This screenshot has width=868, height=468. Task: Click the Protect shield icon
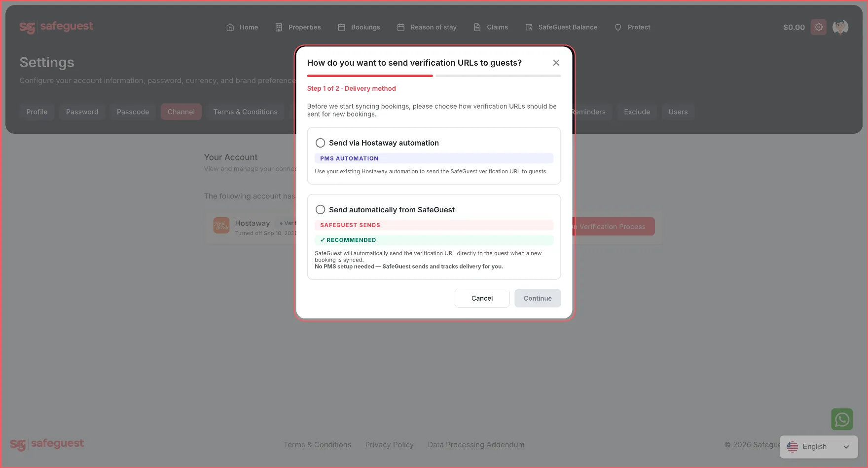coord(618,27)
